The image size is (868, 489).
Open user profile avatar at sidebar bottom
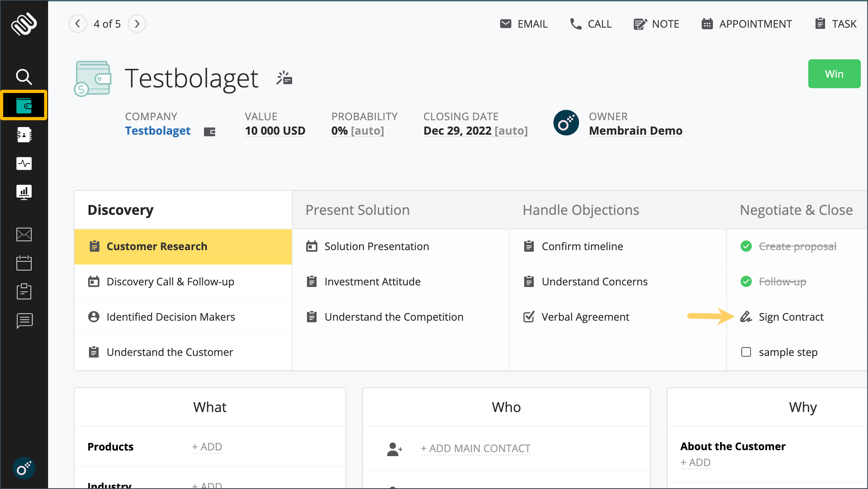click(24, 468)
